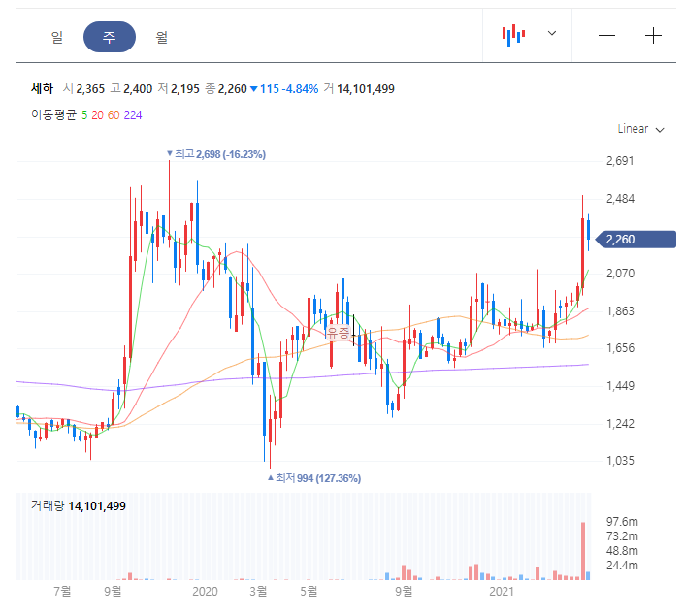Click the 최저 994 low marker
Screen dimensions: 684x616
[314, 478]
